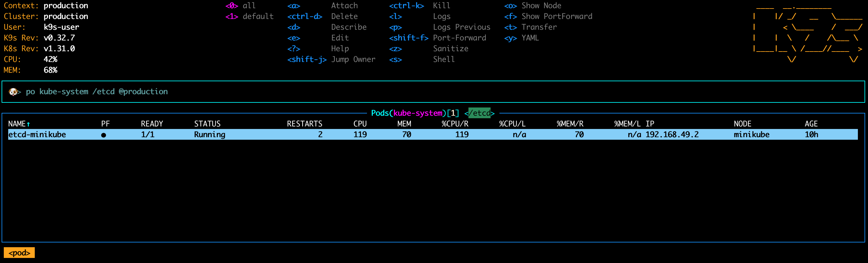Screen dimensions: 868x263
Task: Click the <z> Sanitize shortcut
Action: pos(429,49)
